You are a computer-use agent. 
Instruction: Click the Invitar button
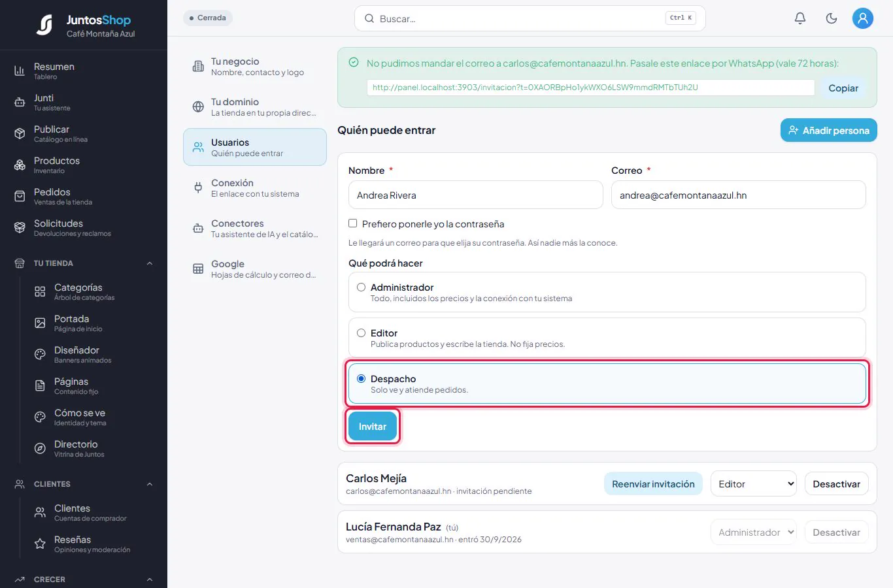coord(373,427)
